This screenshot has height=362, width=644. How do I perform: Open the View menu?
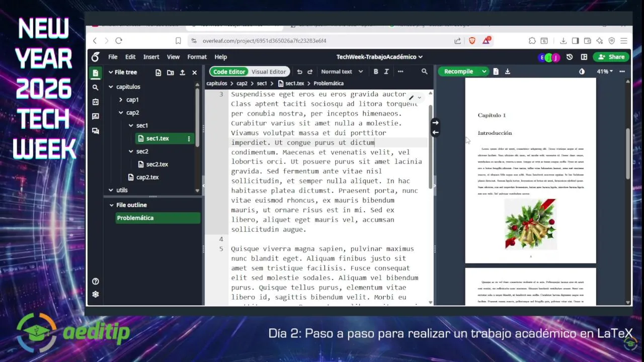tap(173, 57)
